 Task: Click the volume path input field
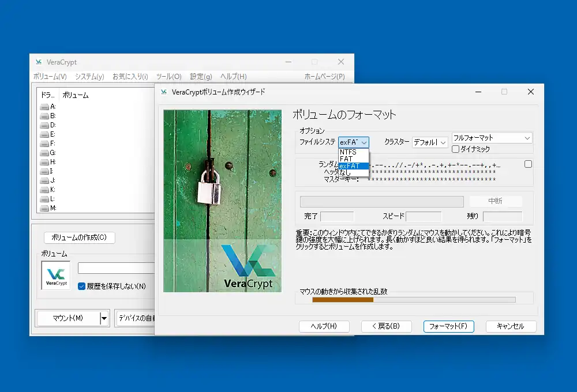(115, 269)
